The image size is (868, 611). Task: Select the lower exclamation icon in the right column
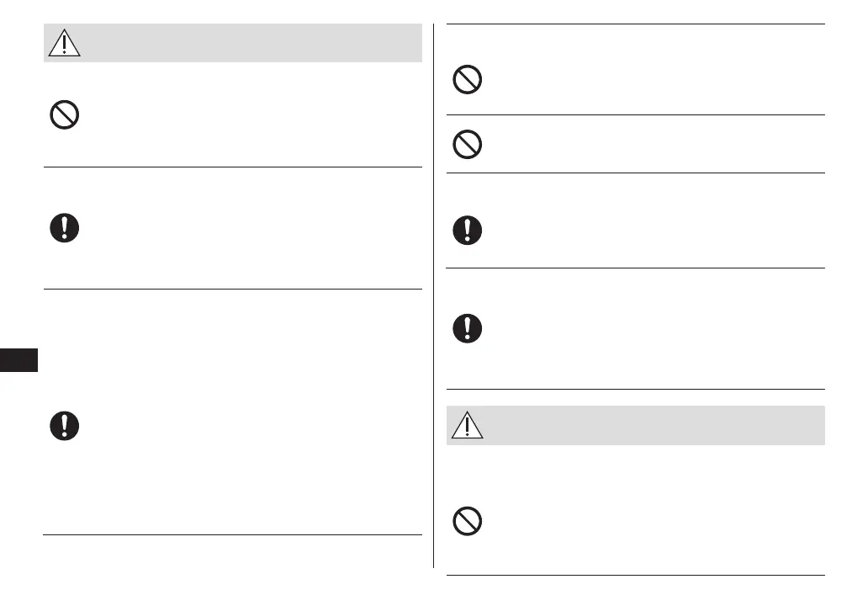[x=468, y=327]
